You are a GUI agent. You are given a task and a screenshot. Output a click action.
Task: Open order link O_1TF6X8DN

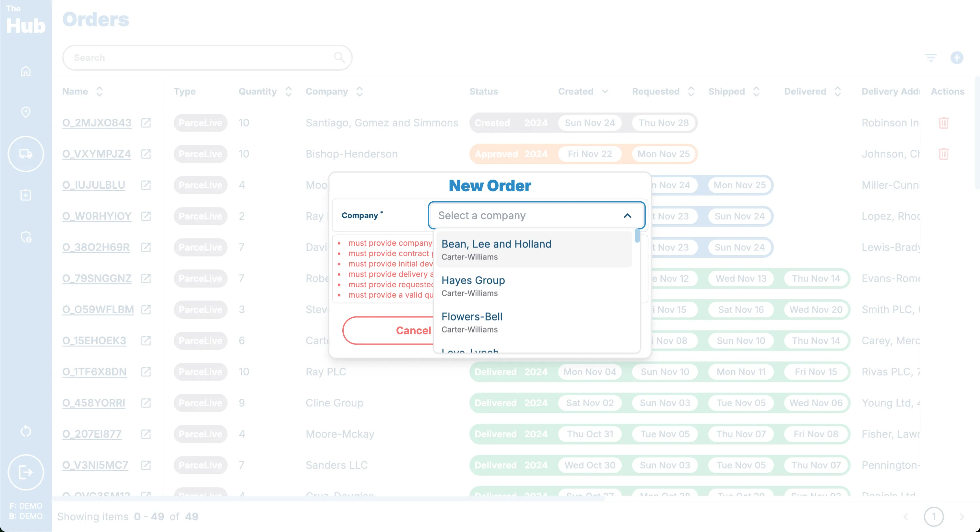[x=94, y=372]
